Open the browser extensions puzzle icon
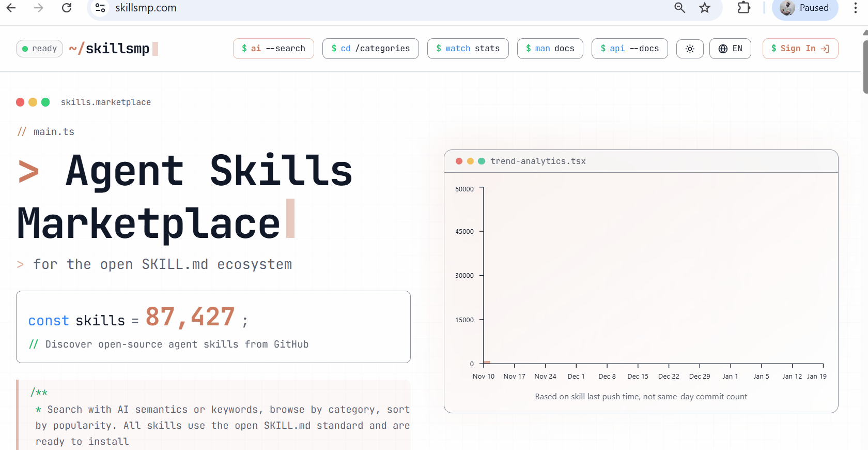This screenshot has height=450, width=868. pyautogui.click(x=744, y=8)
